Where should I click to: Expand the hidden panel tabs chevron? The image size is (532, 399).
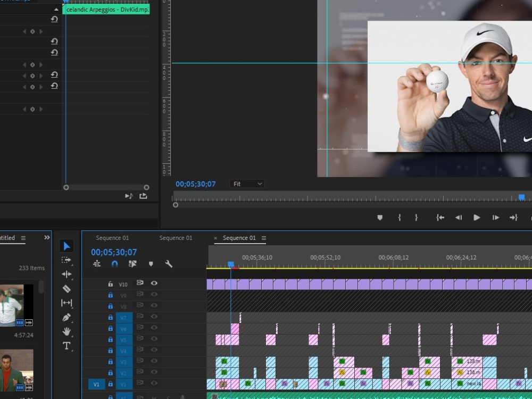pos(47,237)
